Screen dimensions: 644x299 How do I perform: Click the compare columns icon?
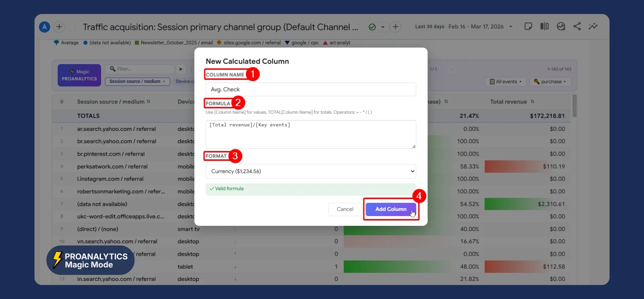pyautogui.click(x=544, y=26)
